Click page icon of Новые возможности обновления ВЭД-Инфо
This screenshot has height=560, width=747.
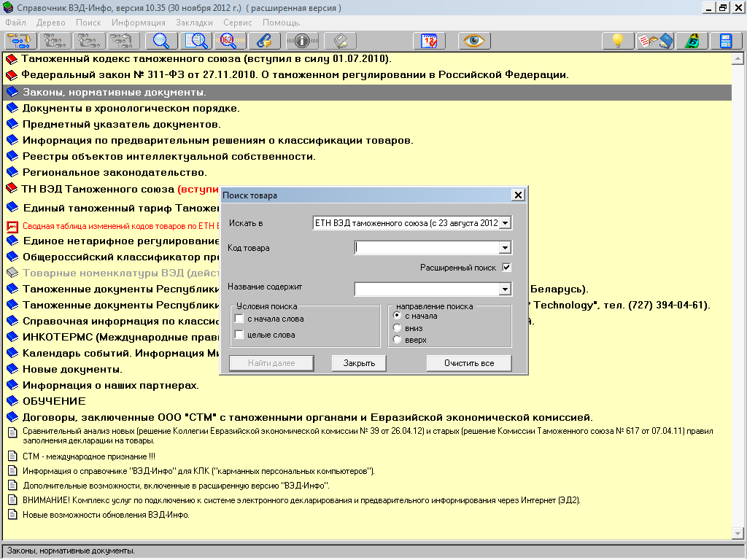(x=13, y=515)
